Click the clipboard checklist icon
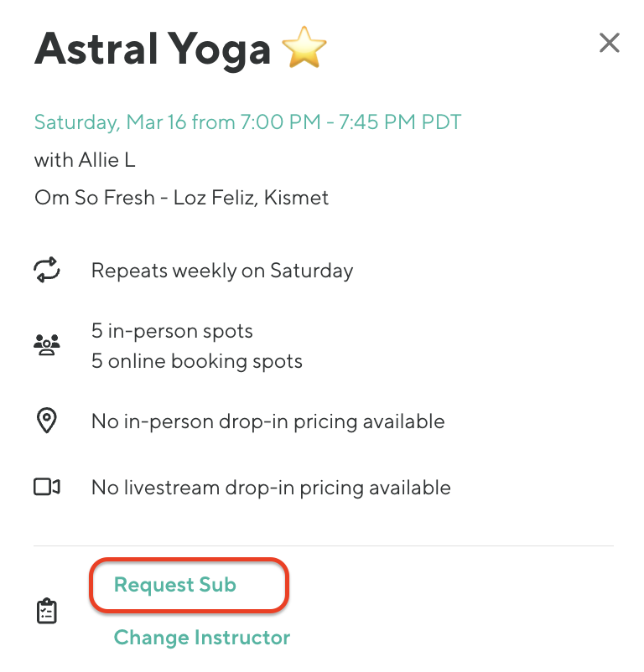 click(47, 612)
